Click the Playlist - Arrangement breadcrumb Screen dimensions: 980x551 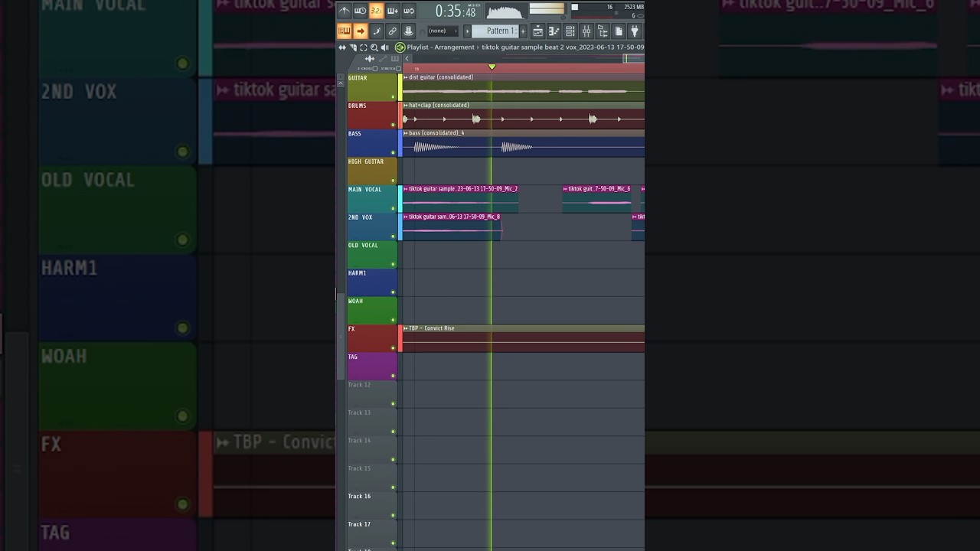tap(441, 47)
